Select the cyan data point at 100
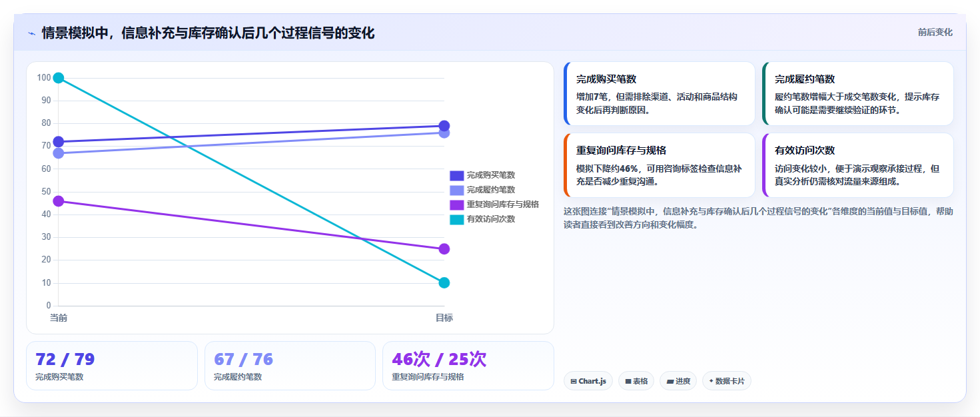This screenshot has width=980, height=417. (x=59, y=78)
